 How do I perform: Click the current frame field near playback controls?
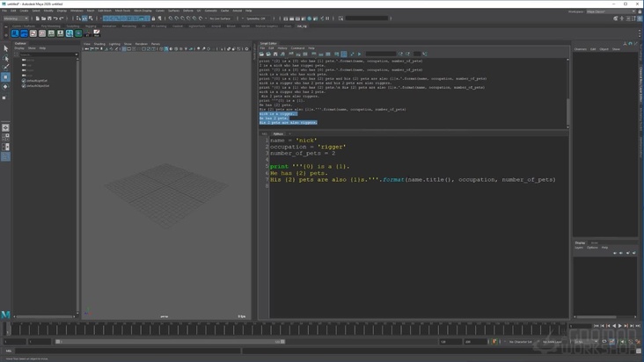click(x=581, y=326)
